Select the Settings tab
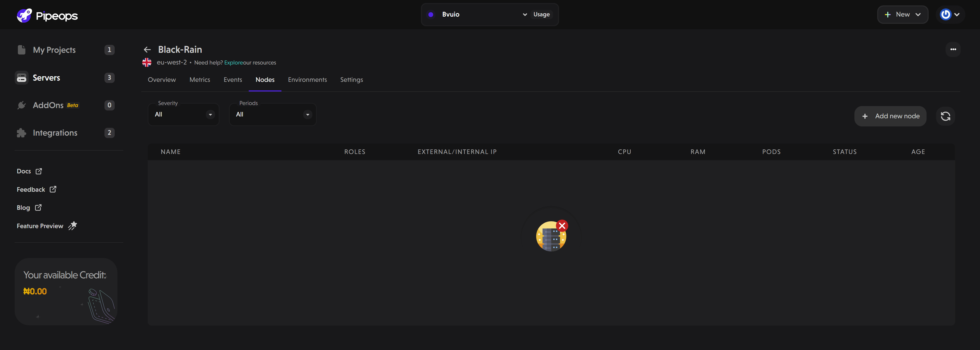Viewport: 980px width, 350px height. (351, 80)
